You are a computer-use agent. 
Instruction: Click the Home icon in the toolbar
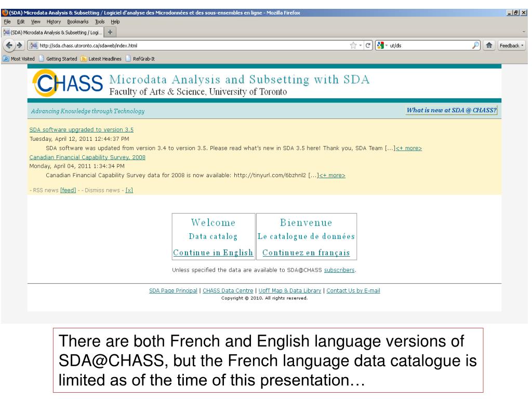[x=489, y=45]
